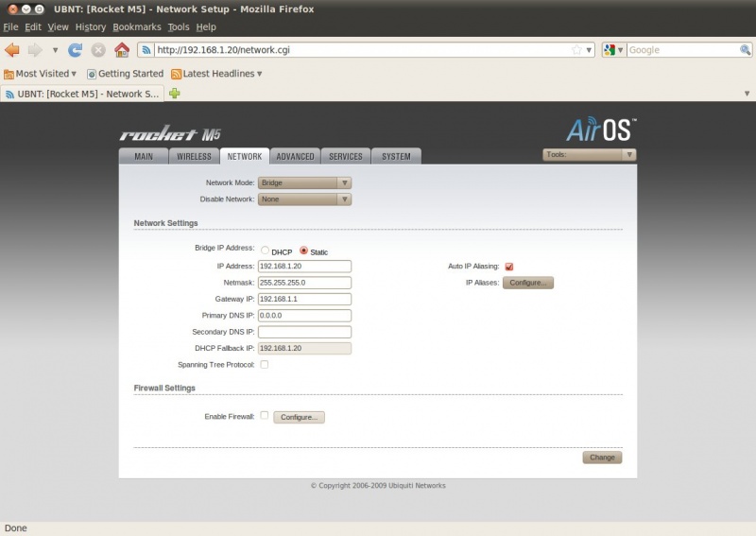Image resolution: width=756 pixels, height=536 pixels.
Task: Open the search engine selector arrow
Action: point(620,50)
